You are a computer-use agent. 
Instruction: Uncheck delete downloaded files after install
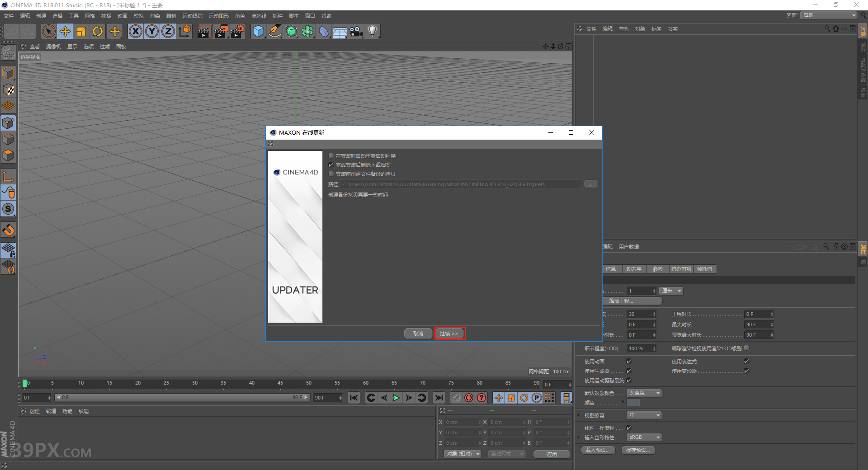330,164
